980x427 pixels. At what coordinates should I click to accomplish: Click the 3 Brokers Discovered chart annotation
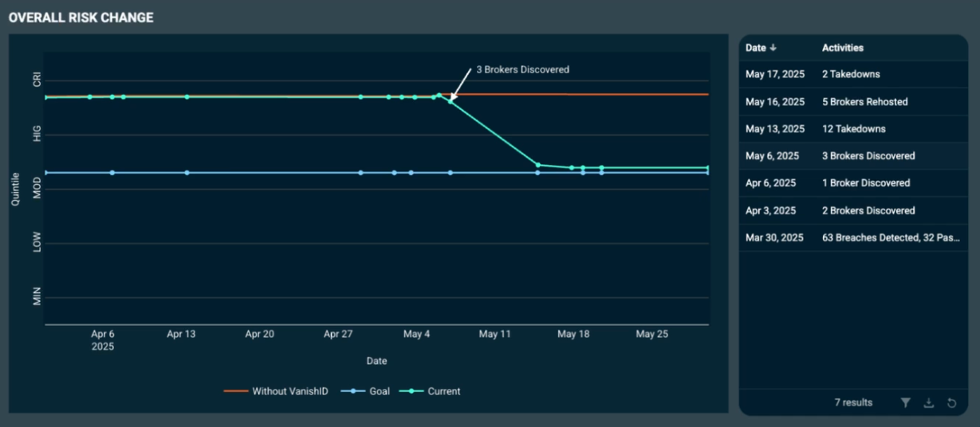coord(523,69)
